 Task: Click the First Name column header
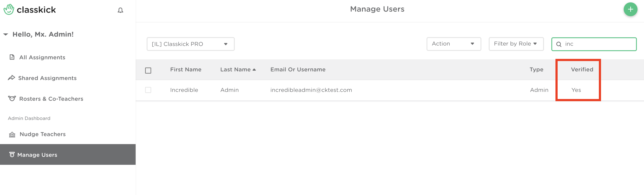(186, 69)
